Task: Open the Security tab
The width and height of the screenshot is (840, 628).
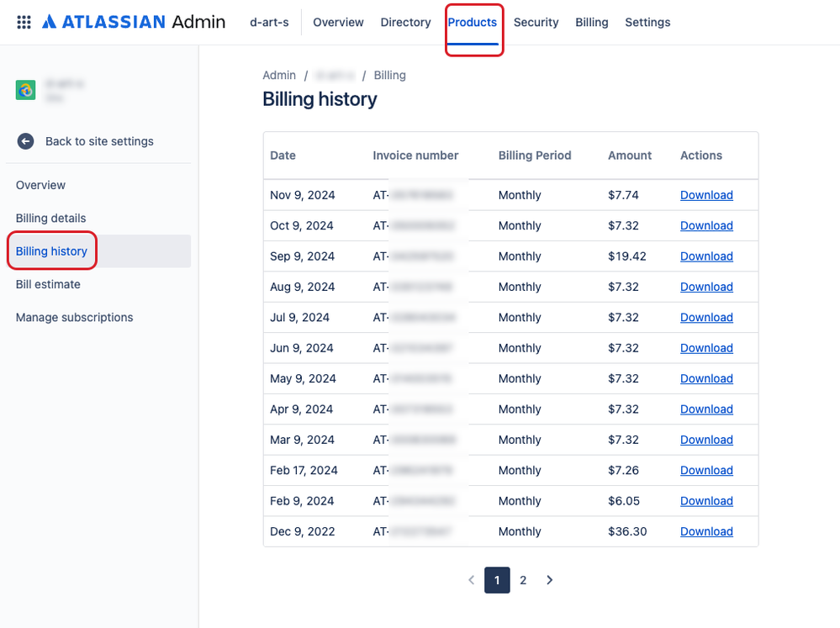Action: click(x=536, y=23)
